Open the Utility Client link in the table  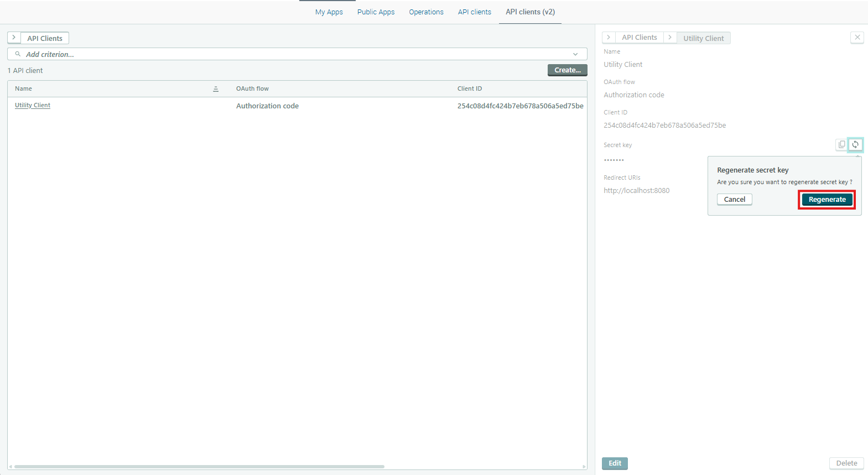[x=33, y=105]
